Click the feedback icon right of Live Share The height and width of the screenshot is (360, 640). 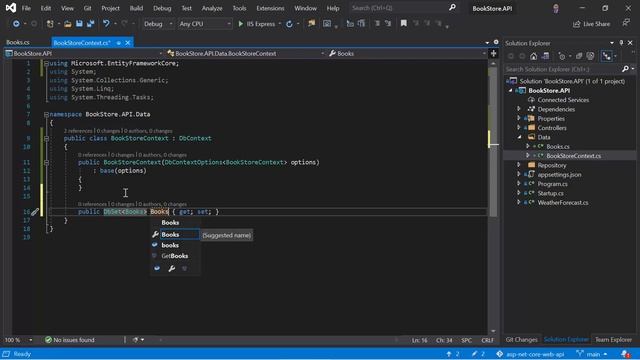tap(626, 23)
